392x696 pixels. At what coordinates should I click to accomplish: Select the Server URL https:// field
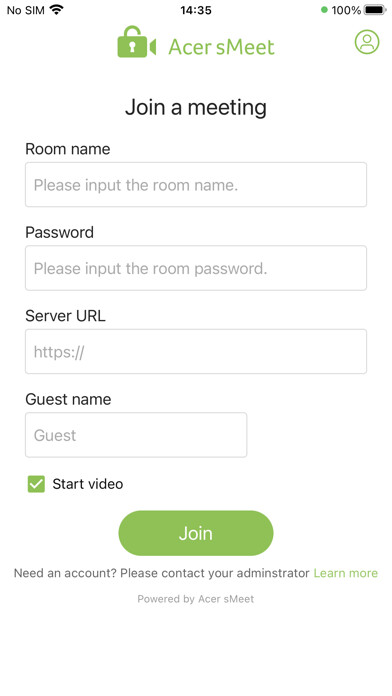point(196,352)
